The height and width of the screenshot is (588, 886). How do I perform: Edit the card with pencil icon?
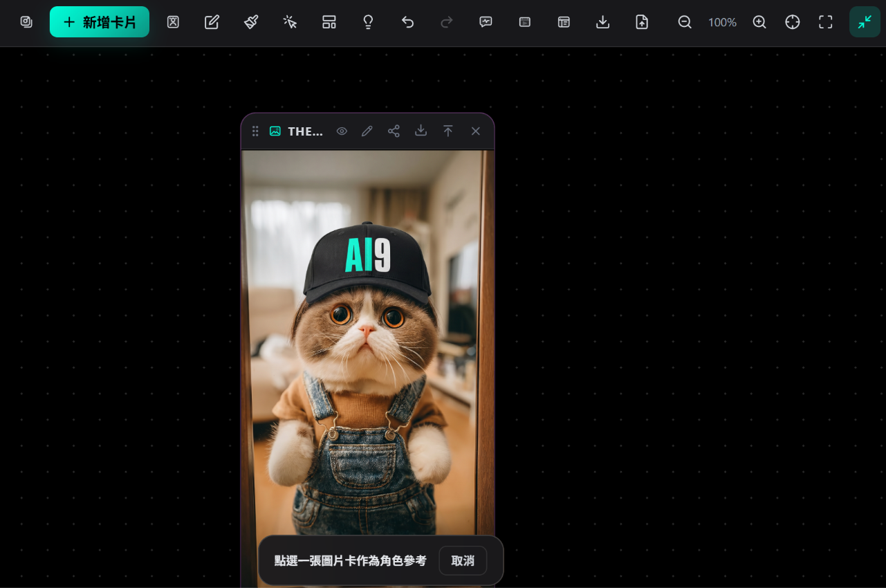point(367,131)
